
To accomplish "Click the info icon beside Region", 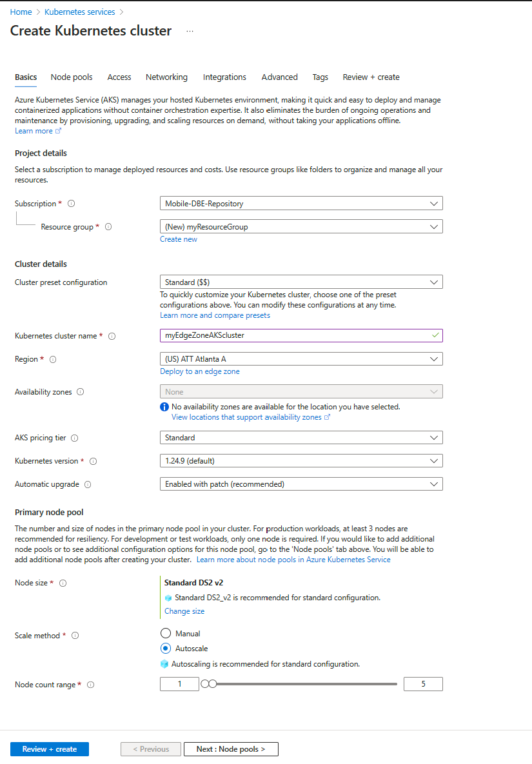I will tap(53, 359).
